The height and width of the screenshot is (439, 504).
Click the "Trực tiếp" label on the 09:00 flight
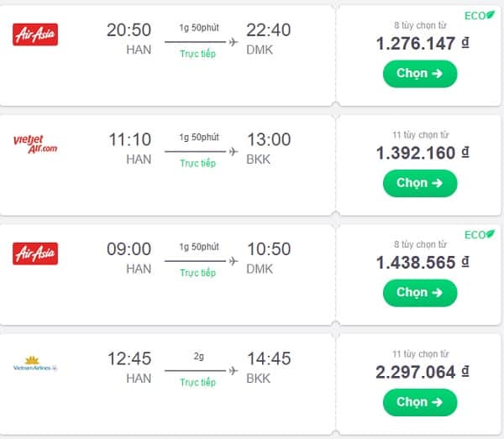(198, 273)
